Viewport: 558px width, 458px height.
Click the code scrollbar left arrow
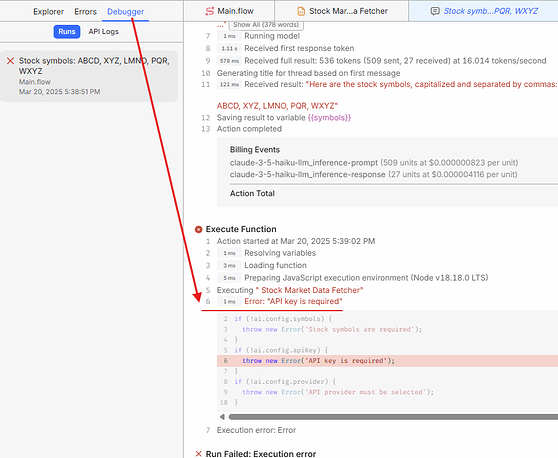point(222,417)
